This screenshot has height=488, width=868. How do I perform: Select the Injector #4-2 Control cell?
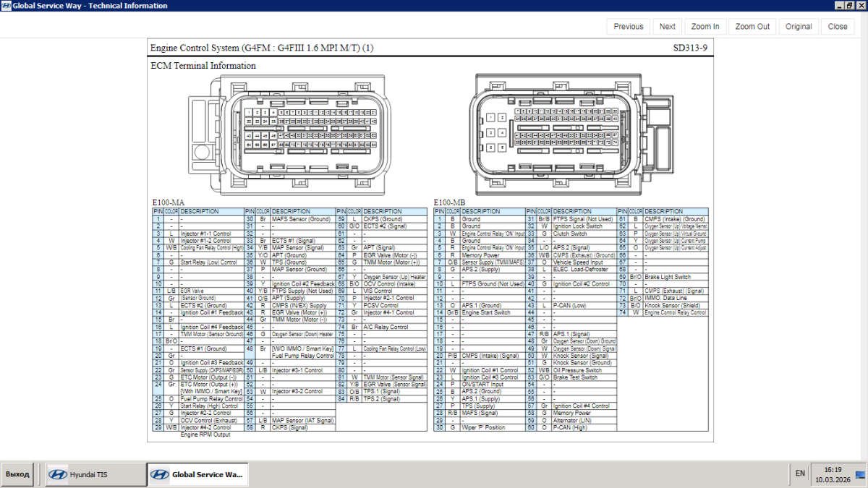point(212,427)
